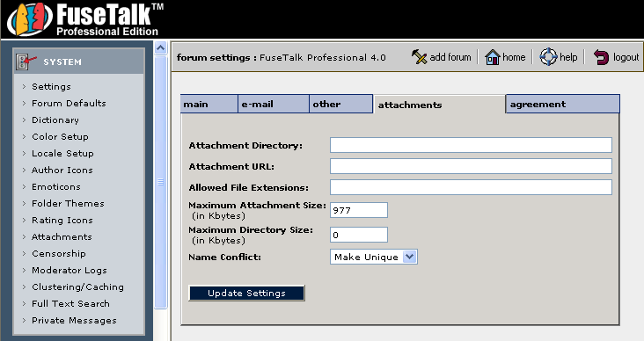The image size is (644, 341).
Task: Click the Maximum Directory Size field
Action: (359, 235)
